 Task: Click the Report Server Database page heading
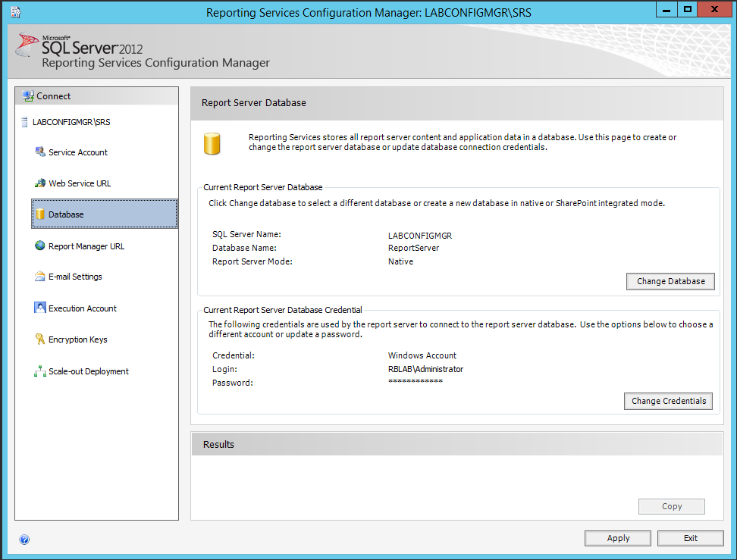254,102
